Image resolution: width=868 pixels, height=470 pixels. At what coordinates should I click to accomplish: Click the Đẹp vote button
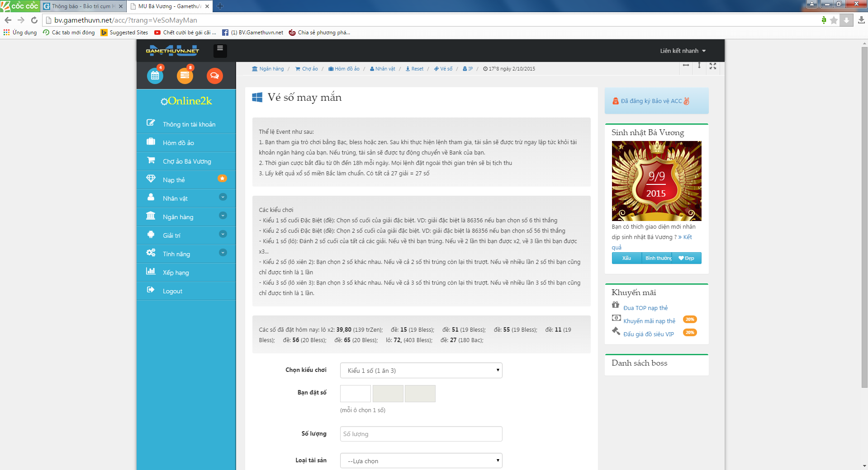coord(687,258)
